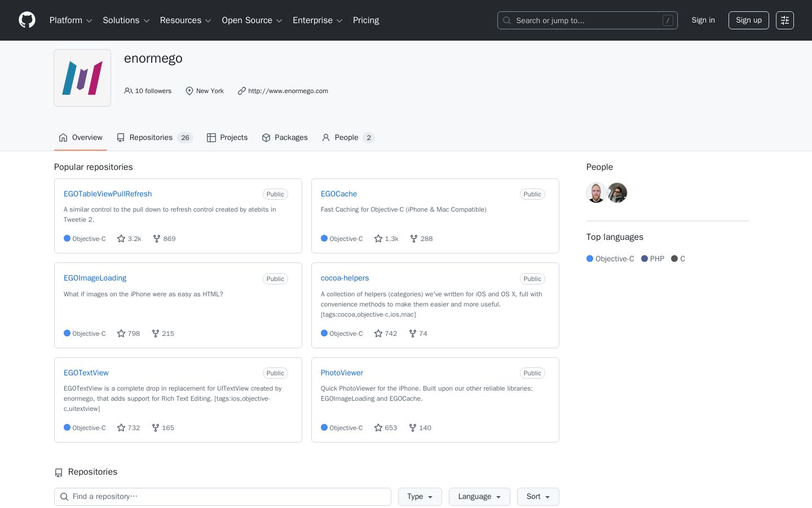Visit the http://www.enormego.com website link
Screen dimensions: 812x508
pyautogui.click(x=288, y=91)
